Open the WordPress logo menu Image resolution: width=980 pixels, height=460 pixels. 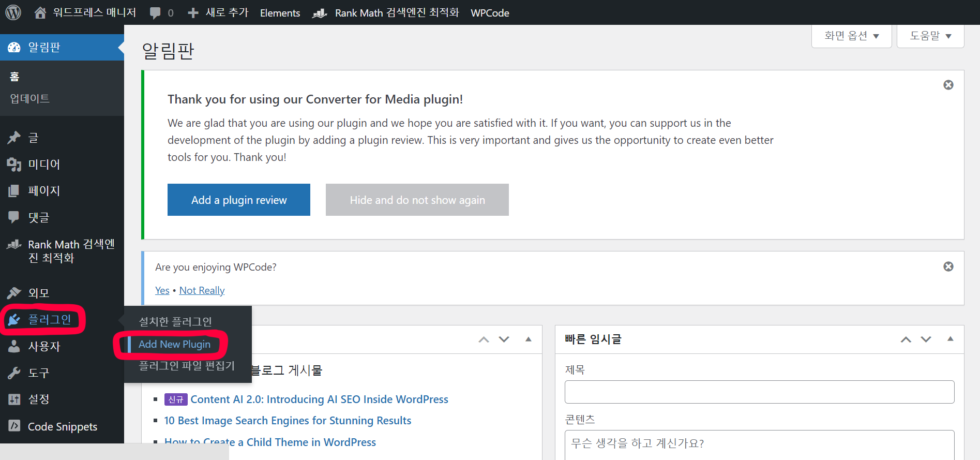[13, 12]
